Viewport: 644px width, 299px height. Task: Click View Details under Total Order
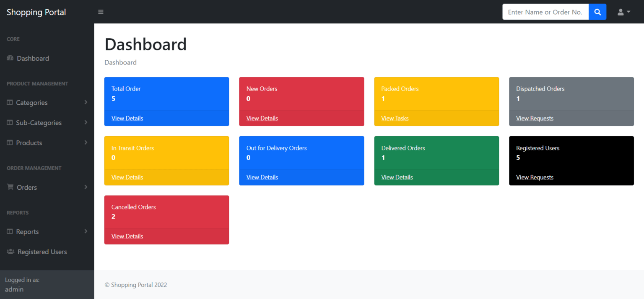(127, 118)
